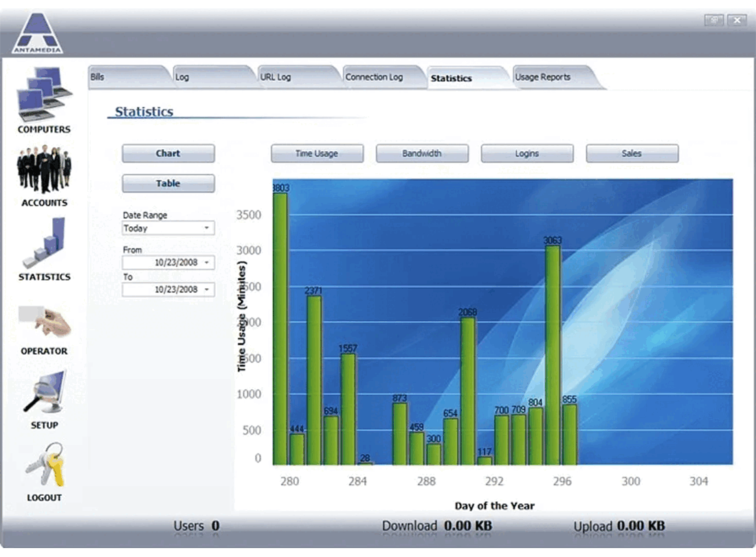This screenshot has width=756, height=557.
Task: Display the Sales statistics
Action: (632, 153)
